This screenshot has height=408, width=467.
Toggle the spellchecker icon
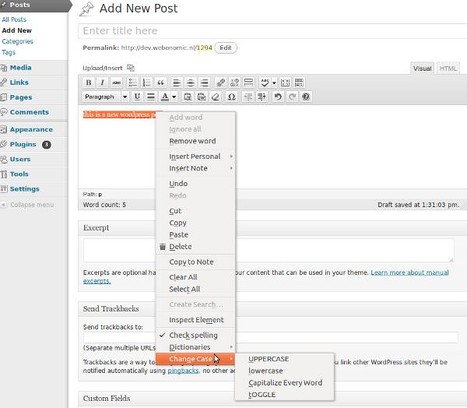pos(264,83)
